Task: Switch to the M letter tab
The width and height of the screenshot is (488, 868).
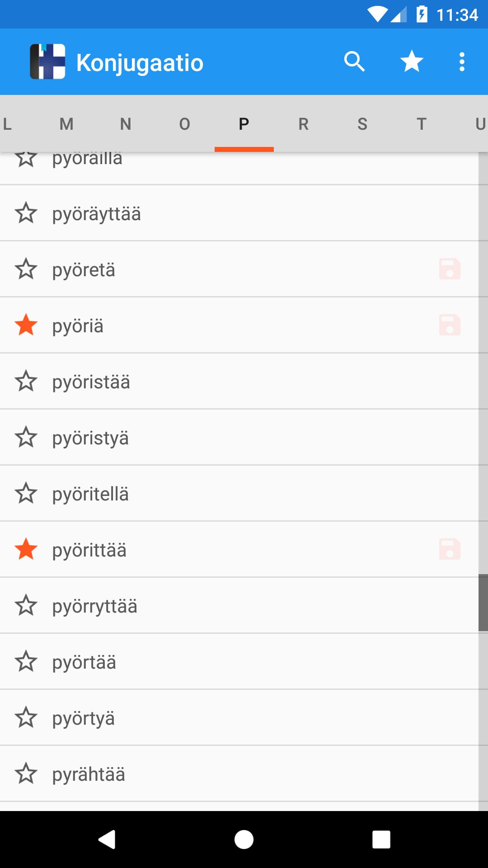Action: click(x=66, y=124)
